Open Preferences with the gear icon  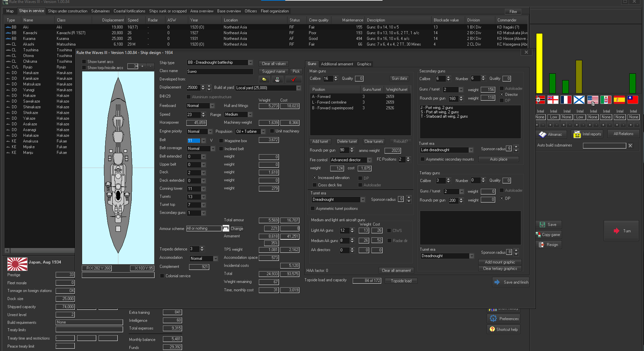click(x=493, y=318)
